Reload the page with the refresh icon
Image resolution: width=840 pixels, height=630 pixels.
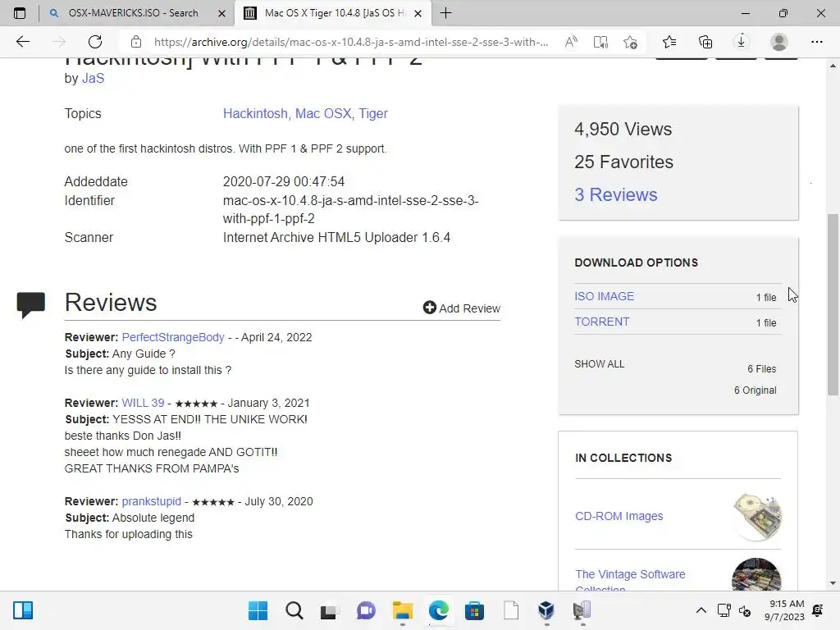(x=95, y=42)
